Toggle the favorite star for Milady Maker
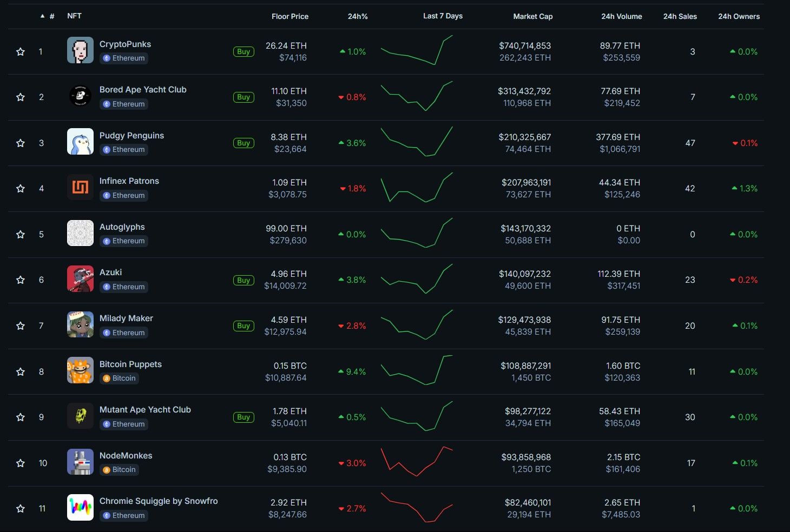This screenshot has width=790, height=532. [x=21, y=326]
